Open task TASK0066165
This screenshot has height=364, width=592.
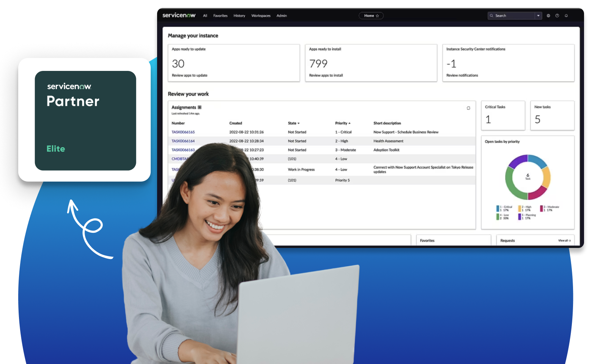tap(183, 132)
